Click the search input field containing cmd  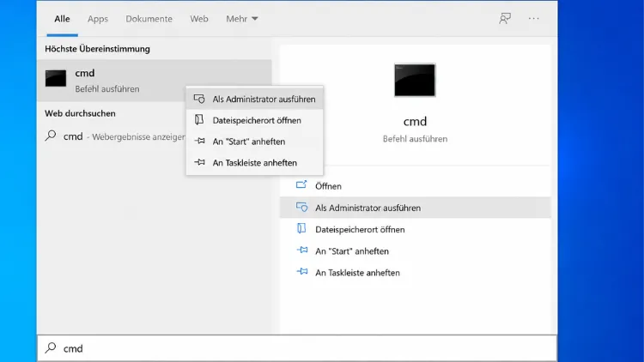(x=297, y=348)
